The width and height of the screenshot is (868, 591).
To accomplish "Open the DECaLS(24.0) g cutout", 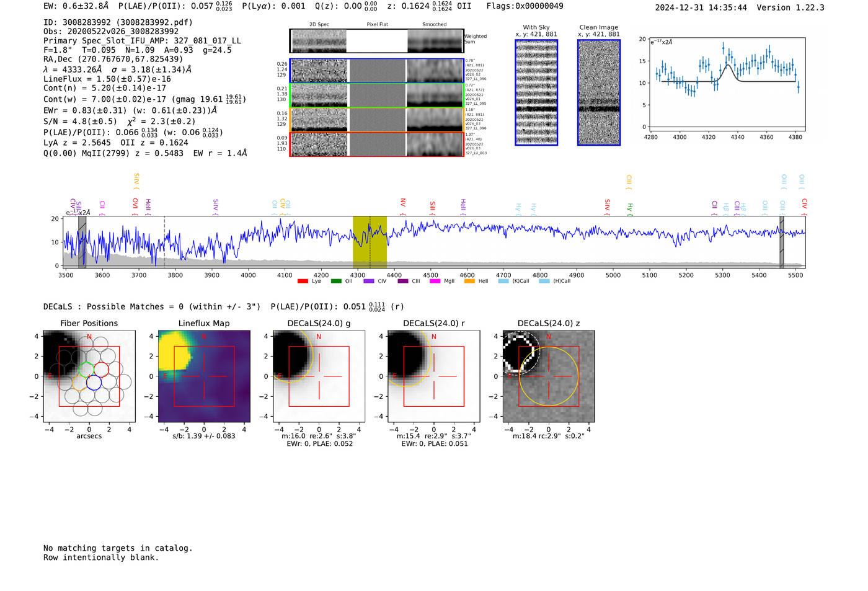I will pyautogui.click(x=319, y=376).
